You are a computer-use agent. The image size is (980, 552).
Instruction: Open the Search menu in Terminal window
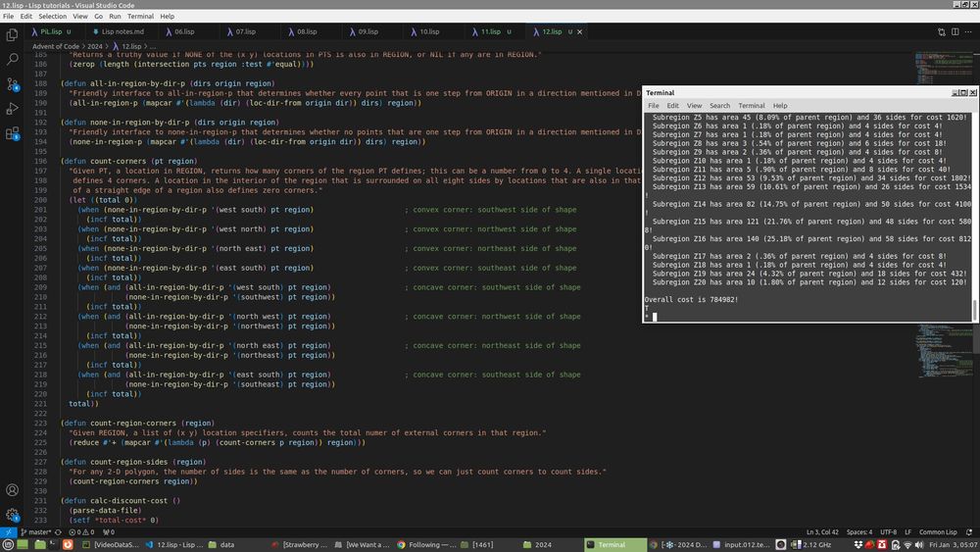[719, 105]
